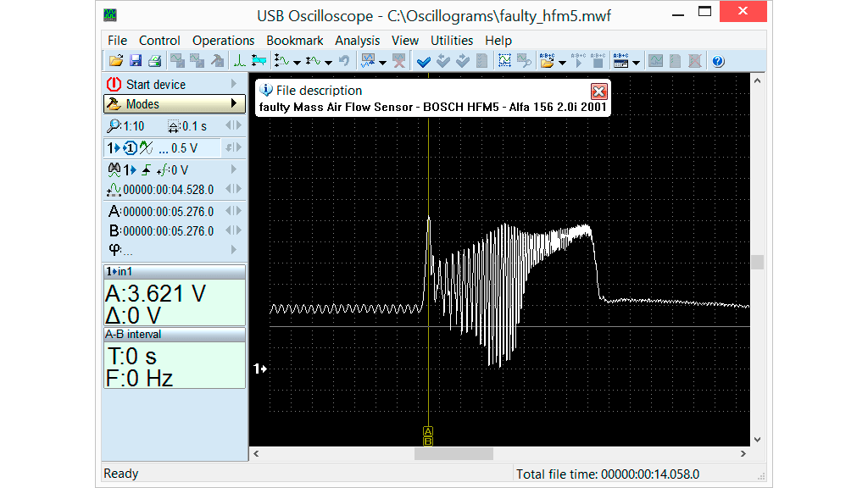This screenshot has width=868, height=488.
Task: Click the grey waveform panel icon
Action: click(x=656, y=61)
